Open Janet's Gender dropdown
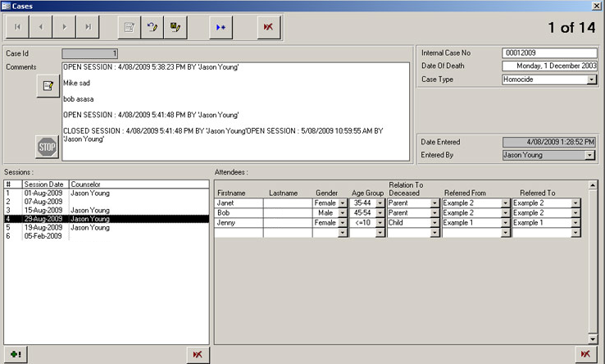The width and height of the screenshot is (605, 364). pos(342,203)
